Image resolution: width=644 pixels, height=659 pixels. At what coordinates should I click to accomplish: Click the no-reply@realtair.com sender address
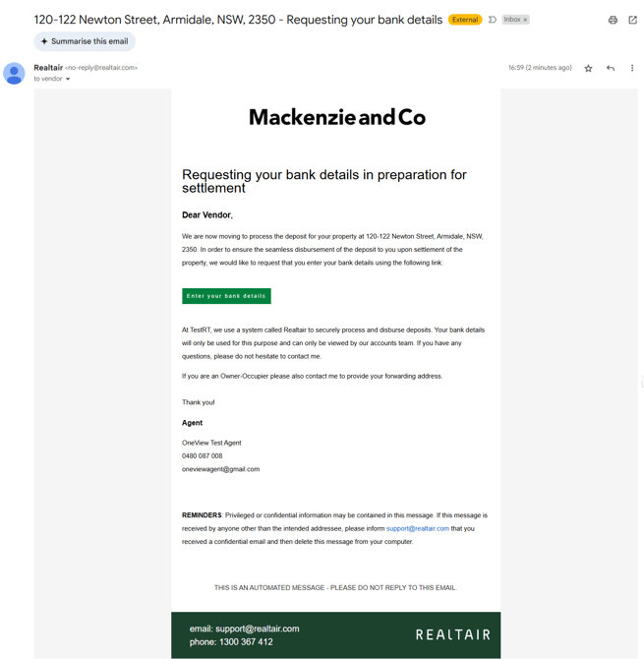click(101, 68)
